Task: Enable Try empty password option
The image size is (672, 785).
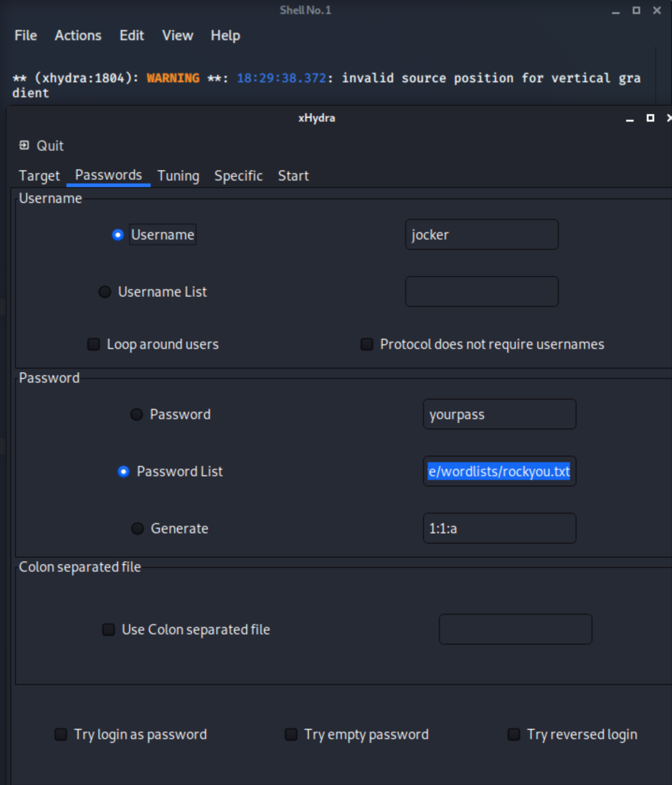Action: coord(291,734)
